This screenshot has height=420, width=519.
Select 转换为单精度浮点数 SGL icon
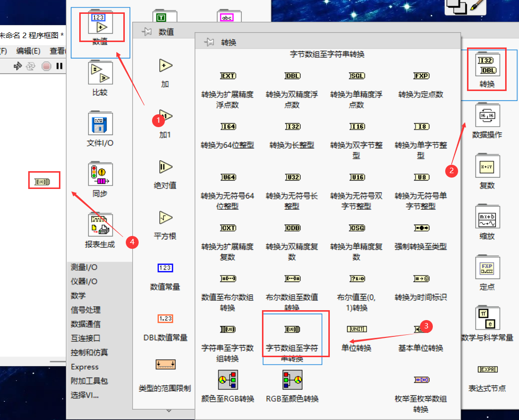pos(357,76)
